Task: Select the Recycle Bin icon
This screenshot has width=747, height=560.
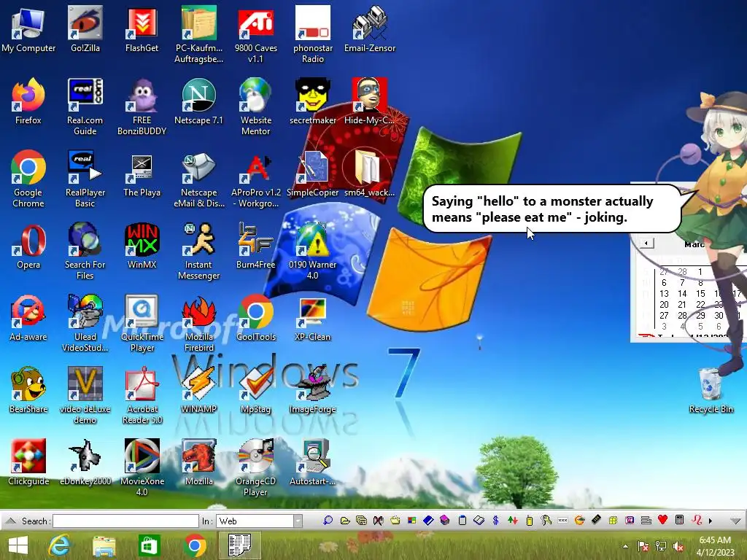Action: [x=711, y=391]
